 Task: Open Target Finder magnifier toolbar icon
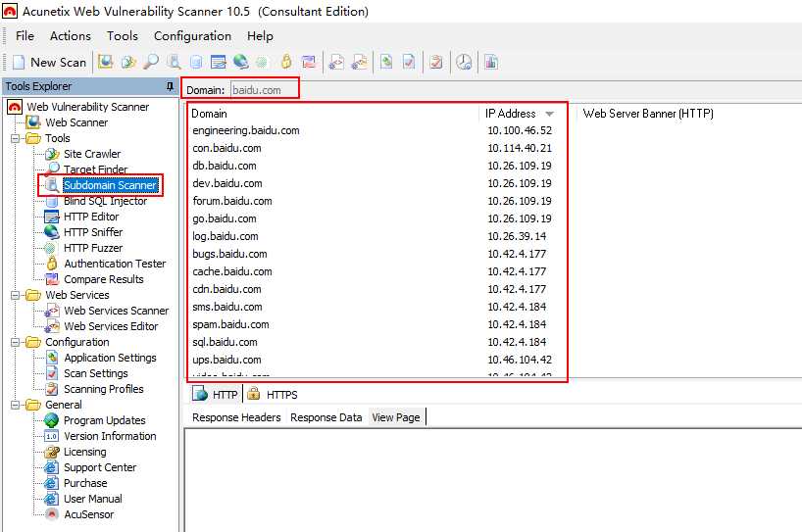coord(151,62)
